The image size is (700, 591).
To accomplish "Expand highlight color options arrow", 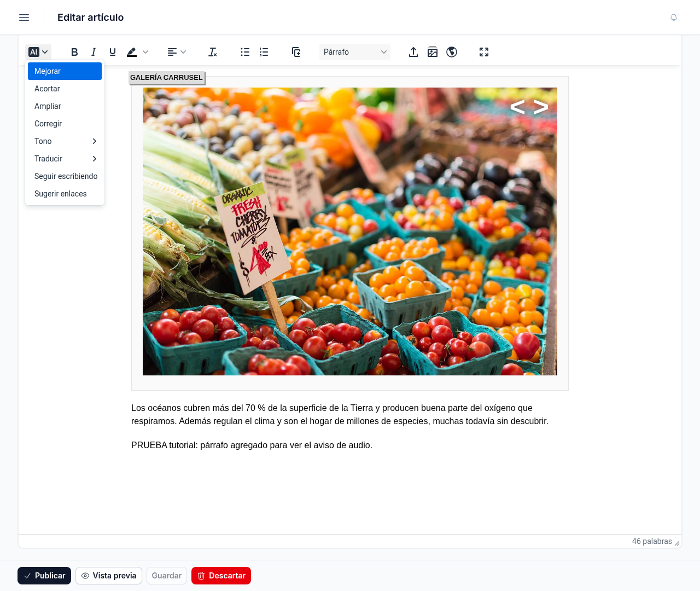I will (x=145, y=52).
